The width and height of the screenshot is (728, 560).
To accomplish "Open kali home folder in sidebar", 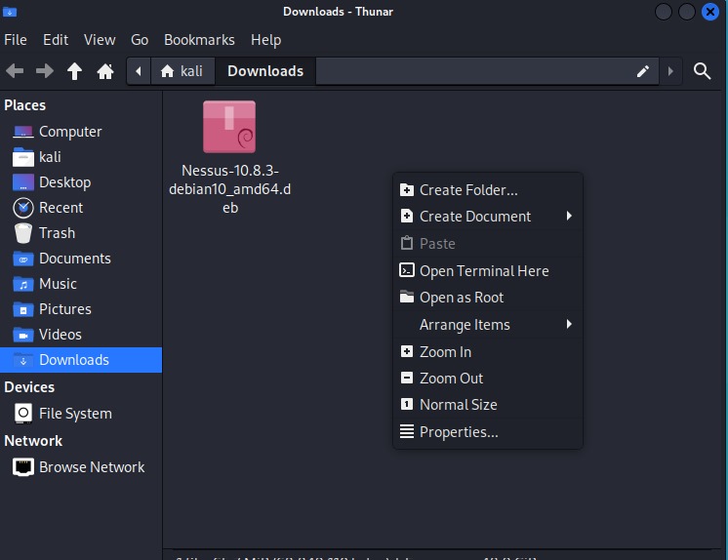I will coord(81,157).
